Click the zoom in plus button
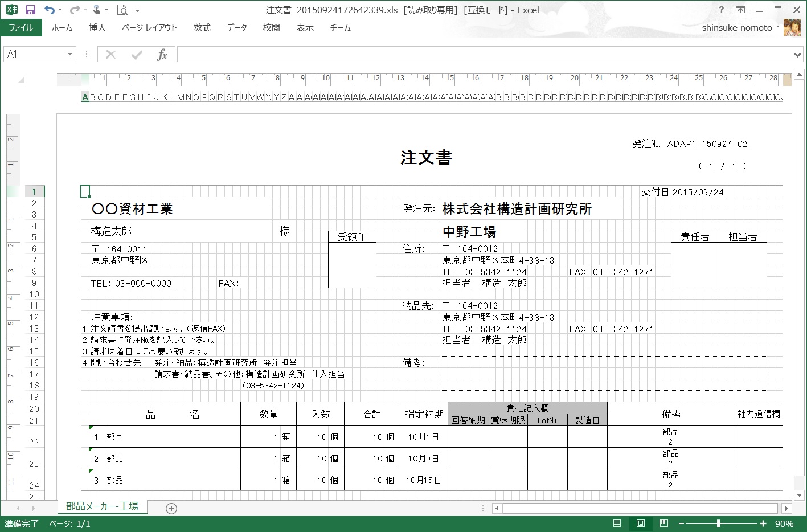807x532 pixels. click(x=763, y=523)
